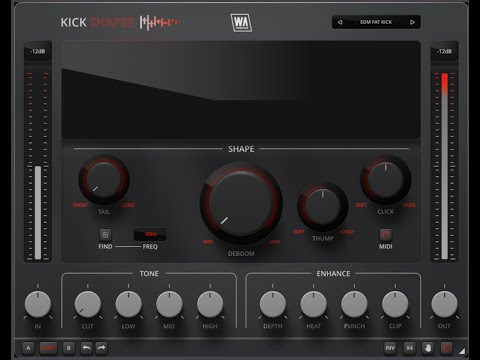Click the FIND text label

point(105,247)
